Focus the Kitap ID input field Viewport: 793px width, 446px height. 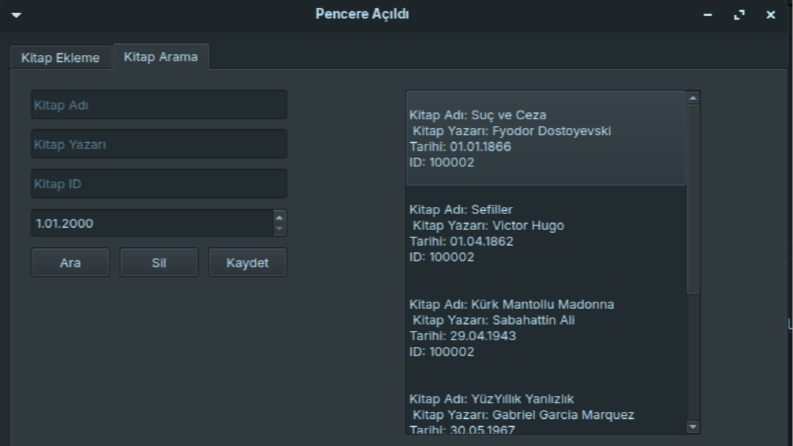point(159,184)
